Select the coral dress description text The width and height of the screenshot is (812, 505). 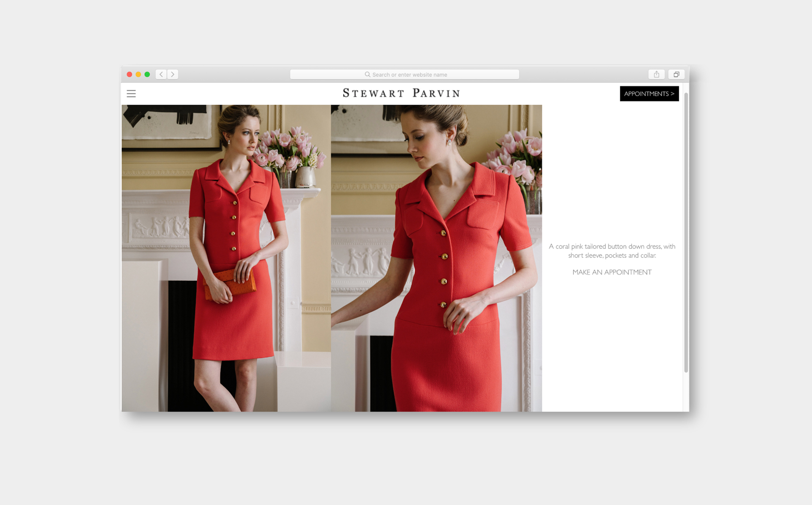pos(611,251)
